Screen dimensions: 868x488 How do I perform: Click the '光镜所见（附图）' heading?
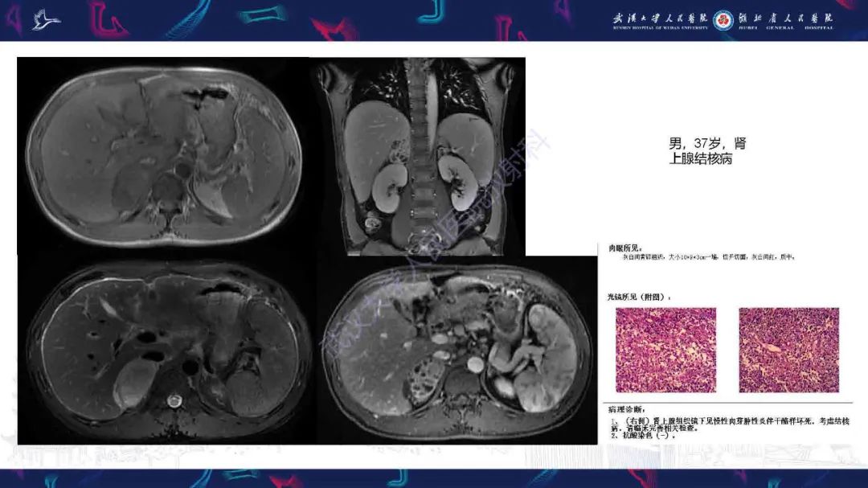640,297
